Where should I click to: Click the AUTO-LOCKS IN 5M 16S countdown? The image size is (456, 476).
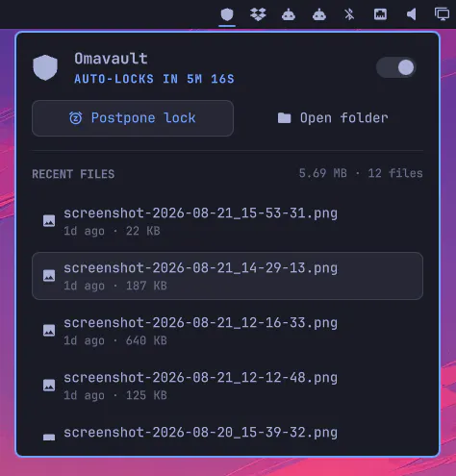point(154,79)
